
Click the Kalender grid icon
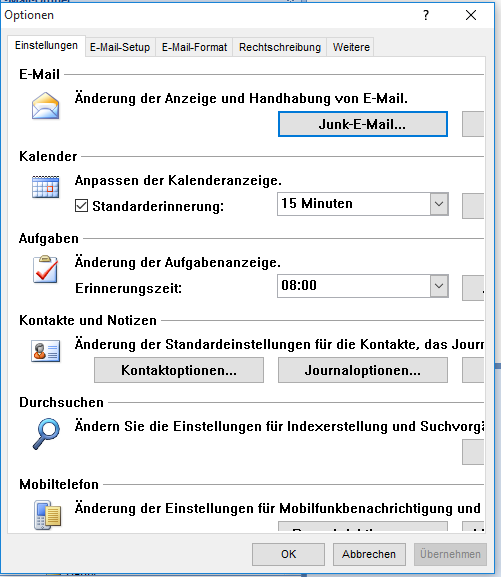click(x=45, y=187)
